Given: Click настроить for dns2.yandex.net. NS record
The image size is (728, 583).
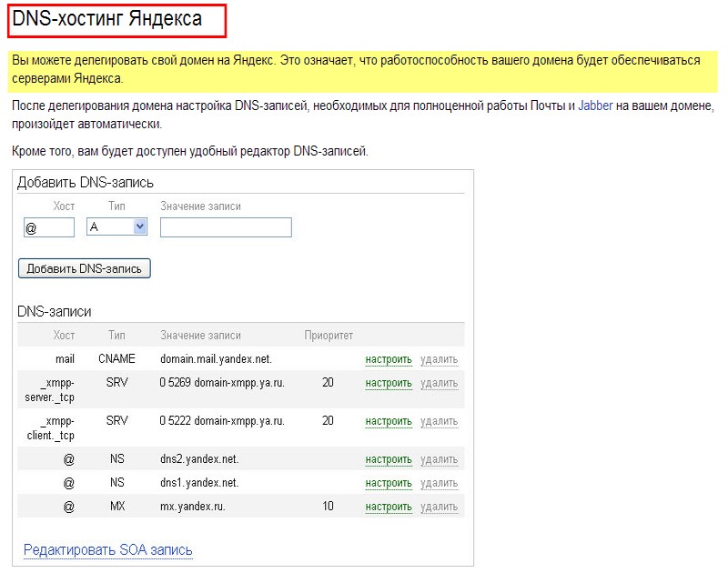Looking at the screenshot, I should pyautogui.click(x=389, y=459).
